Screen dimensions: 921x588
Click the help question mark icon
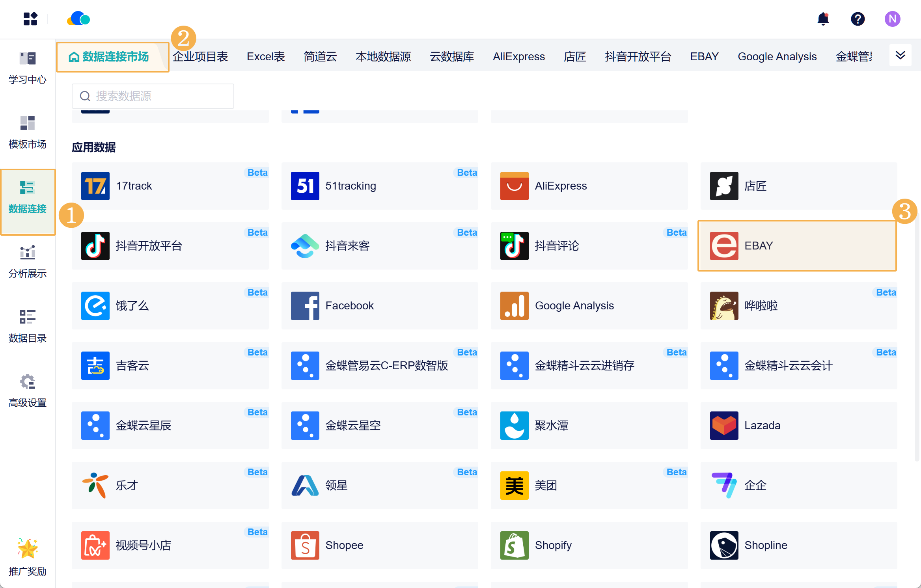click(x=858, y=19)
